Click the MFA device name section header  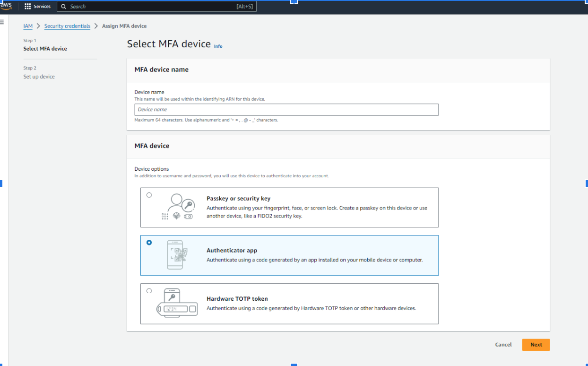[162, 70]
